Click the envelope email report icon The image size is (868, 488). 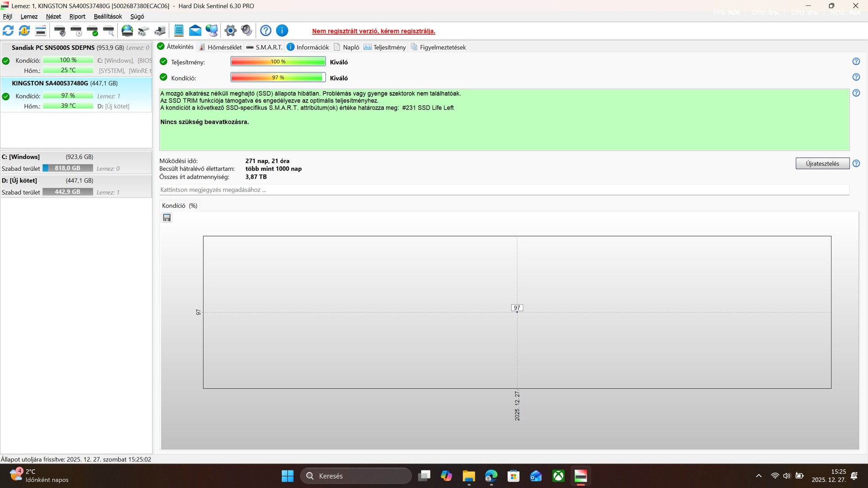click(x=195, y=31)
